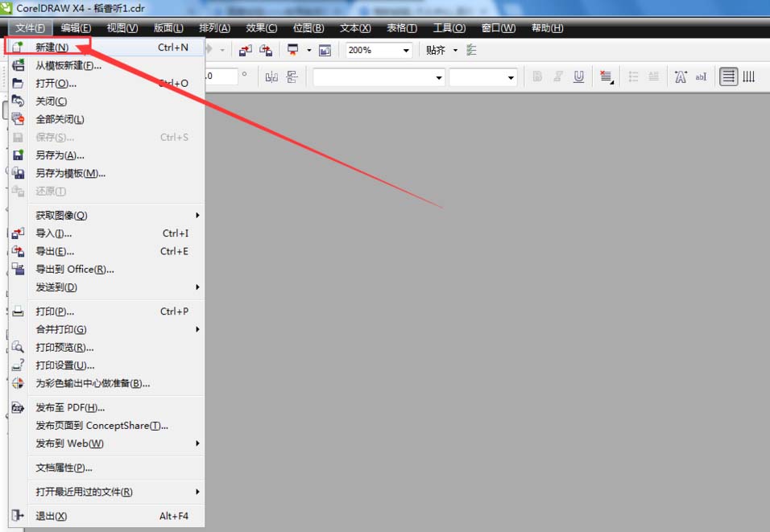
Task: Open the 文本(X) menu
Action: tap(355, 28)
